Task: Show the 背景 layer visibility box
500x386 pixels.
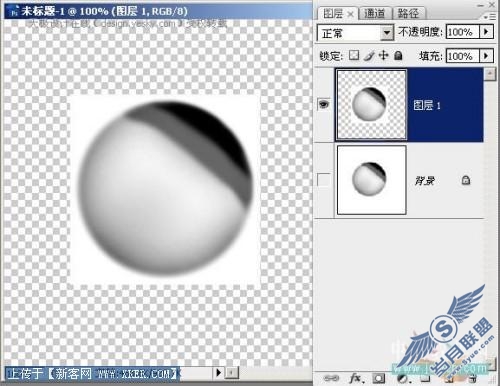Action: click(324, 180)
